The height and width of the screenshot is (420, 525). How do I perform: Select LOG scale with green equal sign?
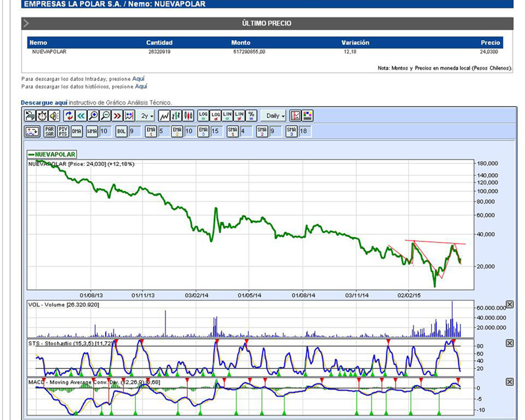pyautogui.click(x=203, y=116)
